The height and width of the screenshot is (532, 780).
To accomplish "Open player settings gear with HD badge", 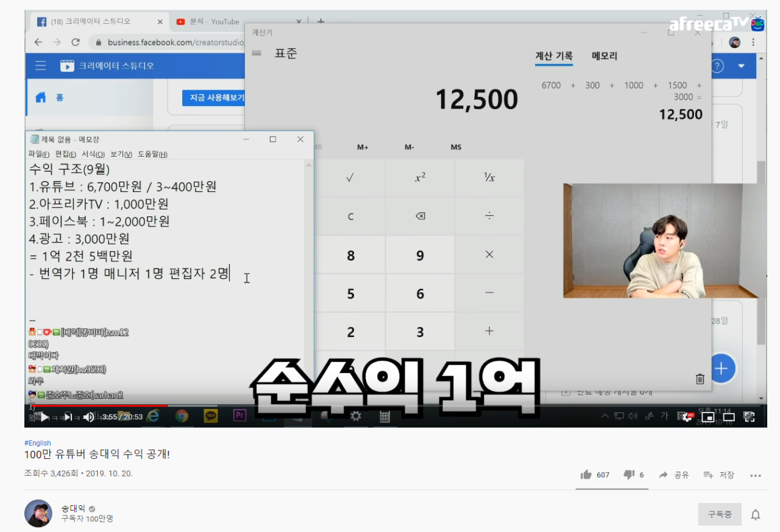I will coord(687,417).
